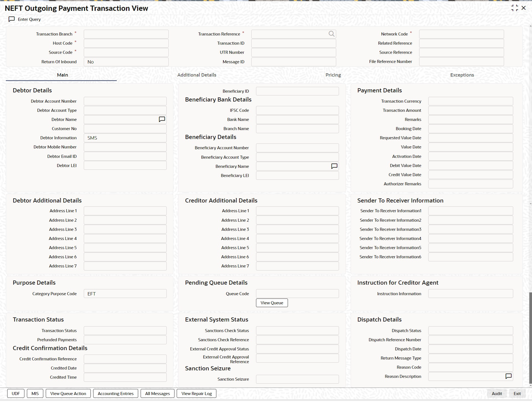Close the NEFT transaction view window
The width and height of the screenshot is (532, 402).
[x=523, y=8]
